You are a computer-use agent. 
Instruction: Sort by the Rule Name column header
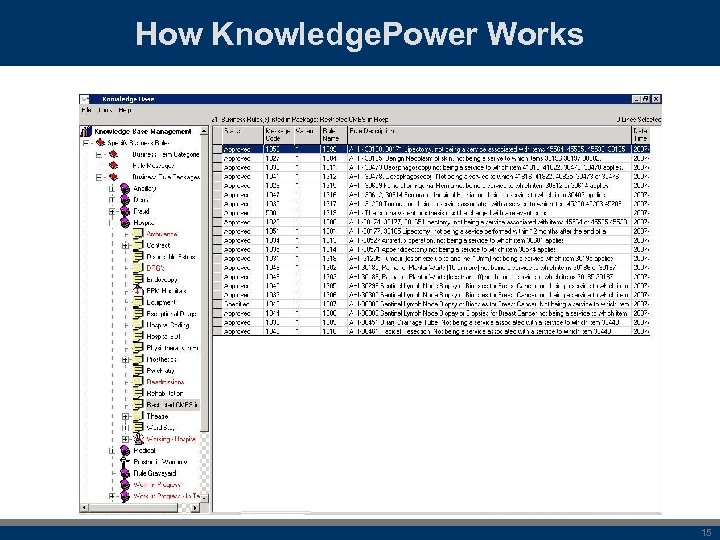pos(334,135)
